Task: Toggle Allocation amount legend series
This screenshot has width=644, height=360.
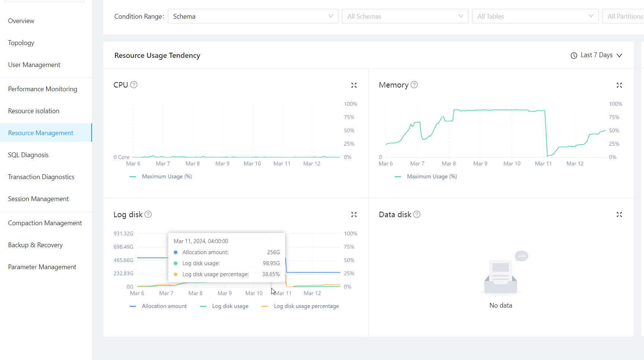Action: tap(158, 306)
